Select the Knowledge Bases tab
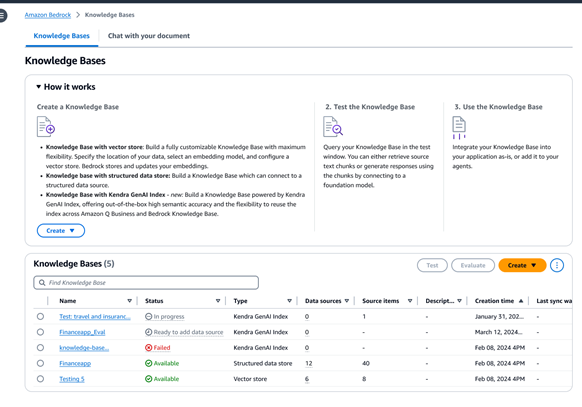The width and height of the screenshot is (582, 407). [62, 36]
